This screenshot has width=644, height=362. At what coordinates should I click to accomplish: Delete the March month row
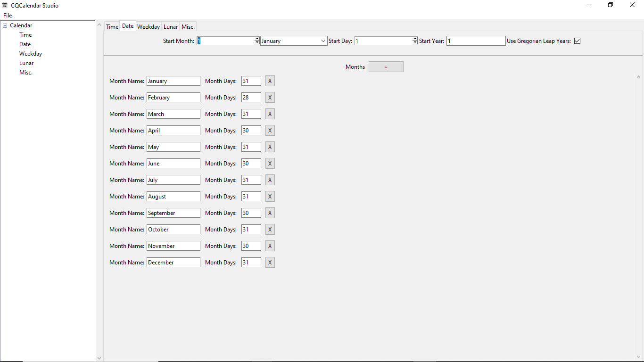tap(270, 114)
